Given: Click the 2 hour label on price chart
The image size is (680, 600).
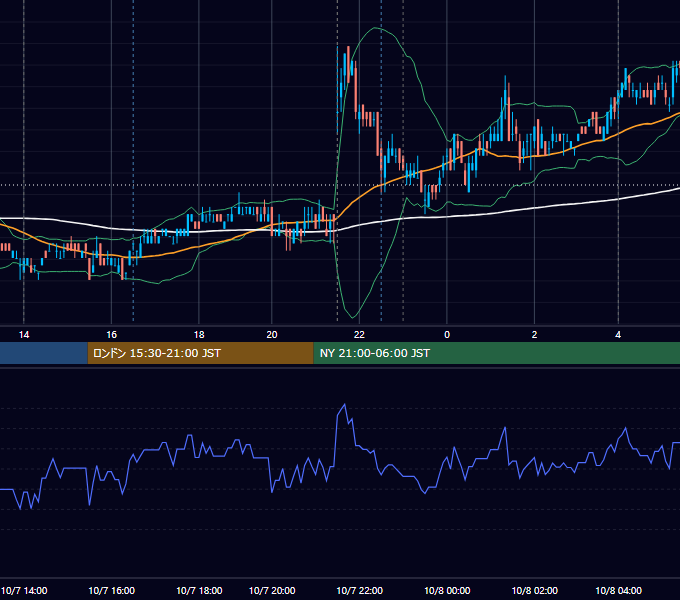Looking at the screenshot, I should (x=534, y=335).
